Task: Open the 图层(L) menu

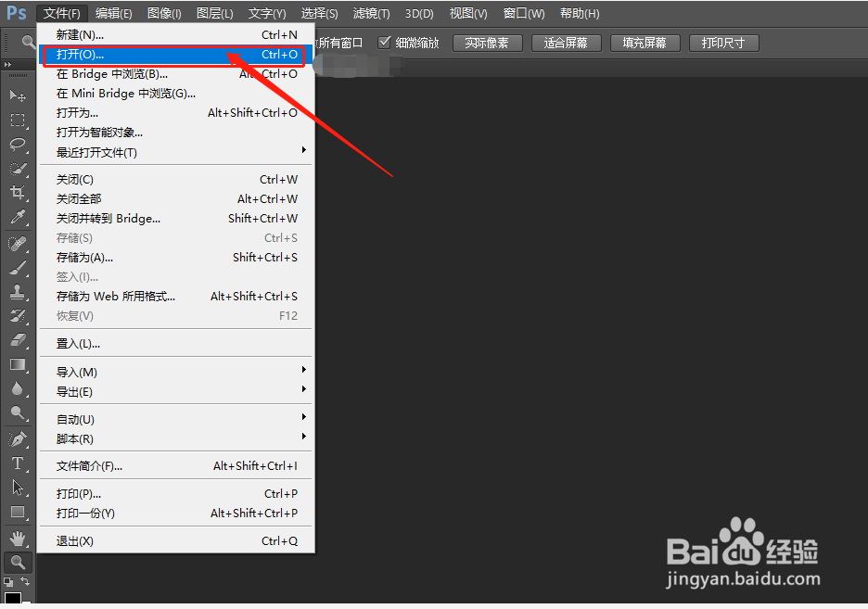Action: (x=215, y=13)
